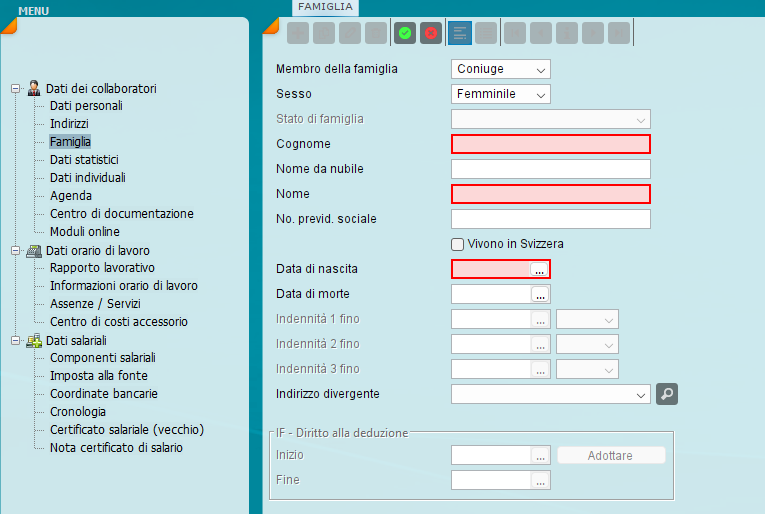Open Agenda in the menu tree
The width and height of the screenshot is (765, 514).
[x=71, y=196]
